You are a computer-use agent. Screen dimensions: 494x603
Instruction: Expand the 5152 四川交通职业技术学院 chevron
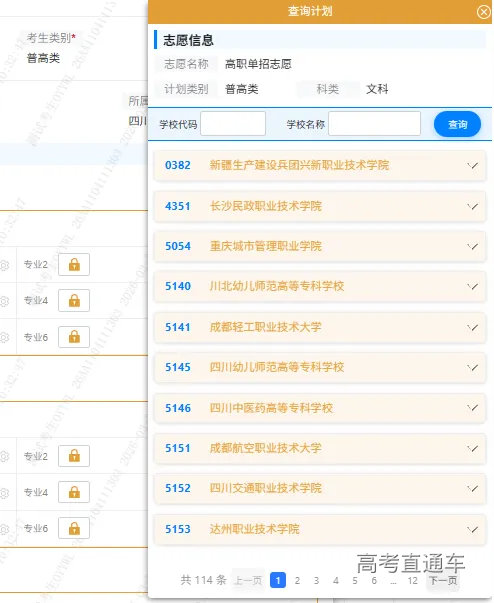pyautogui.click(x=472, y=488)
